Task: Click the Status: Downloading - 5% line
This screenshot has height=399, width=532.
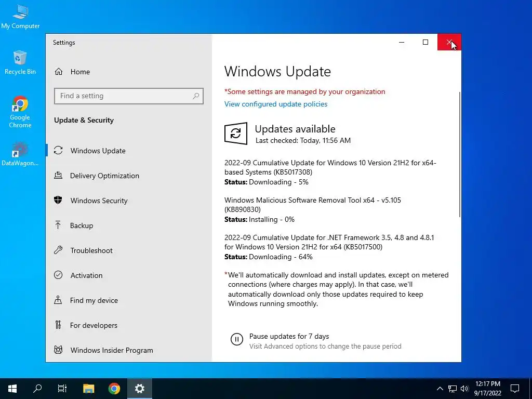Action: (x=267, y=182)
